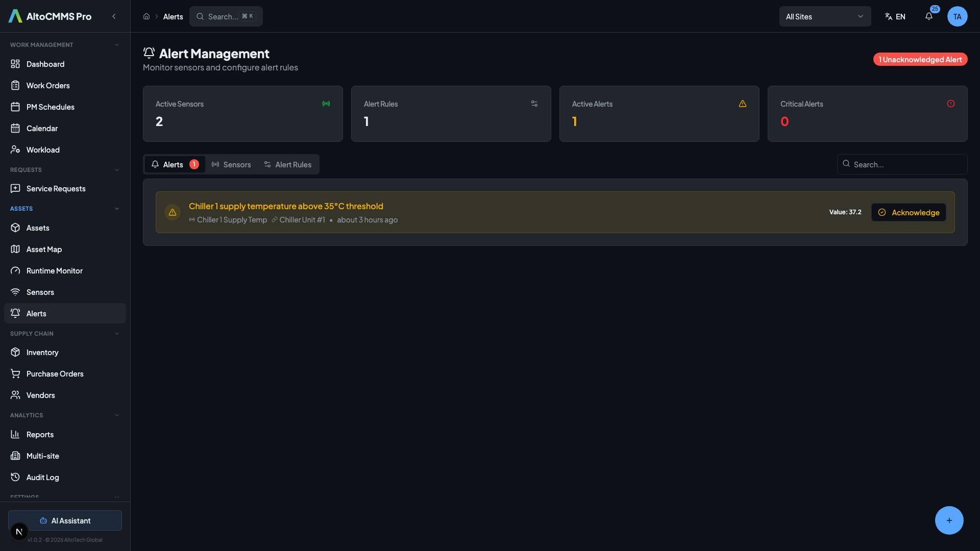The image size is (980, 551).
Task: Open the AI Assistant button
Action: (x=65, y=520)
